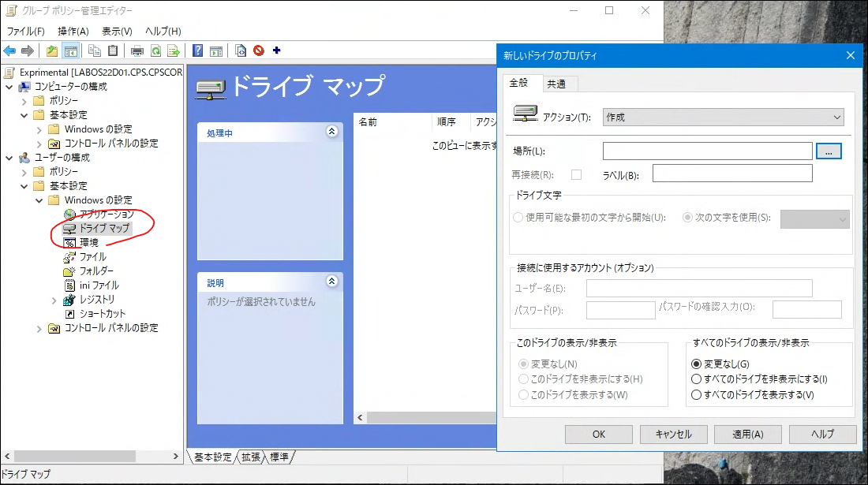
Task: Collapse コンピューターの構成 node
Action: 9,87
